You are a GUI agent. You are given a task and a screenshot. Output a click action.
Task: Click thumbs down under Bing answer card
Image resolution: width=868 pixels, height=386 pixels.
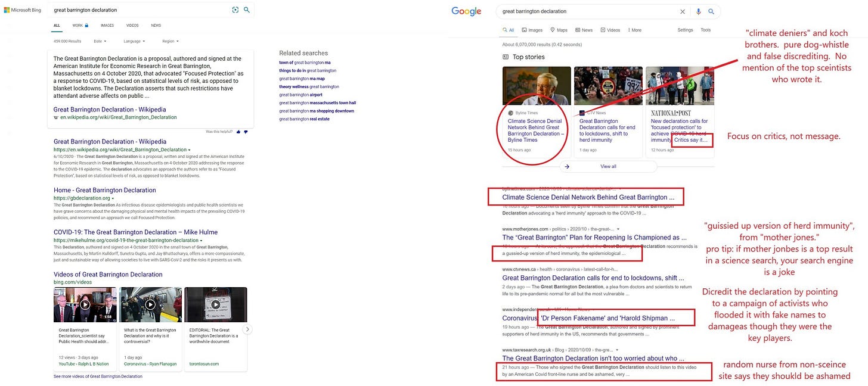pos(246,132)
